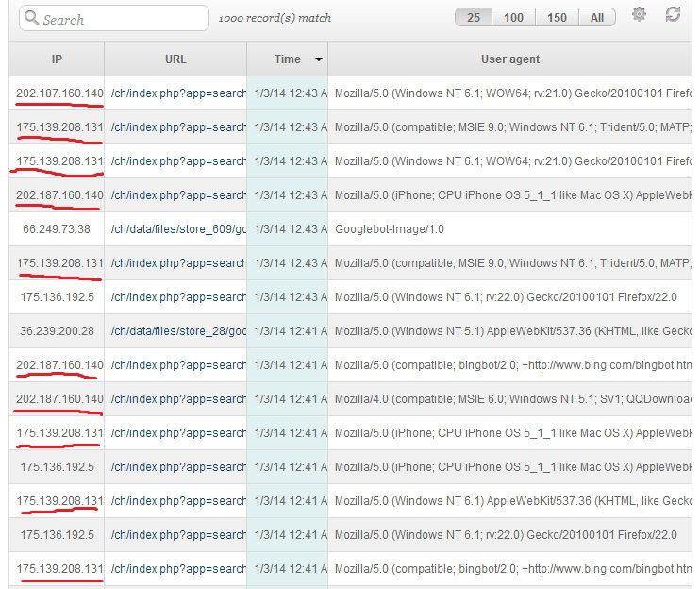Image resolution: width=700 pixels, height=589 pixels.
Task: Click the refresh icon
Action: coord(673,15)
